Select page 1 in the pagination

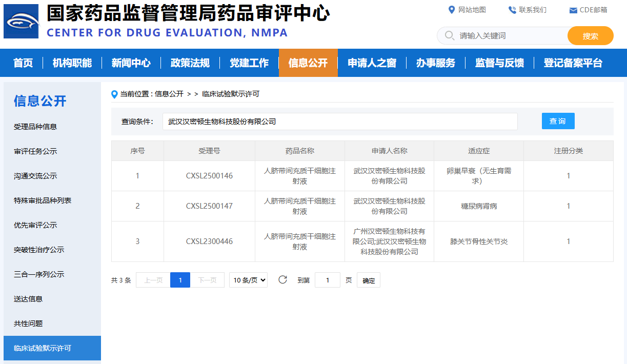pos(180,280)
